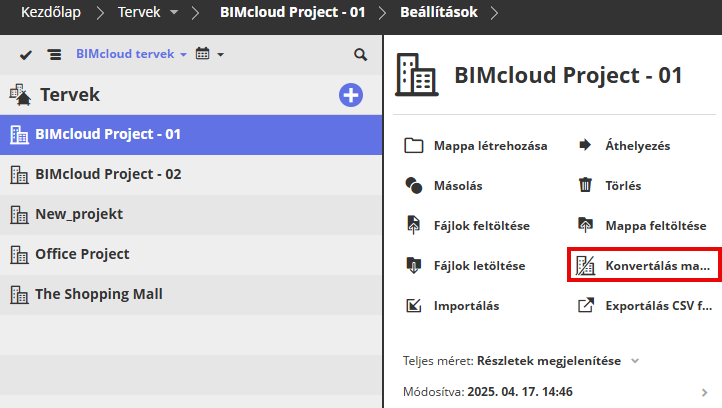
Task: Select The Shopping Mall project
Action: point(98,294)
